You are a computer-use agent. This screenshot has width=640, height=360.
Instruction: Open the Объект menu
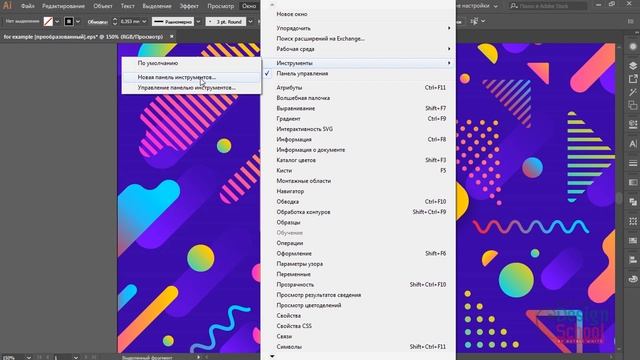click(x=102, y=6)
